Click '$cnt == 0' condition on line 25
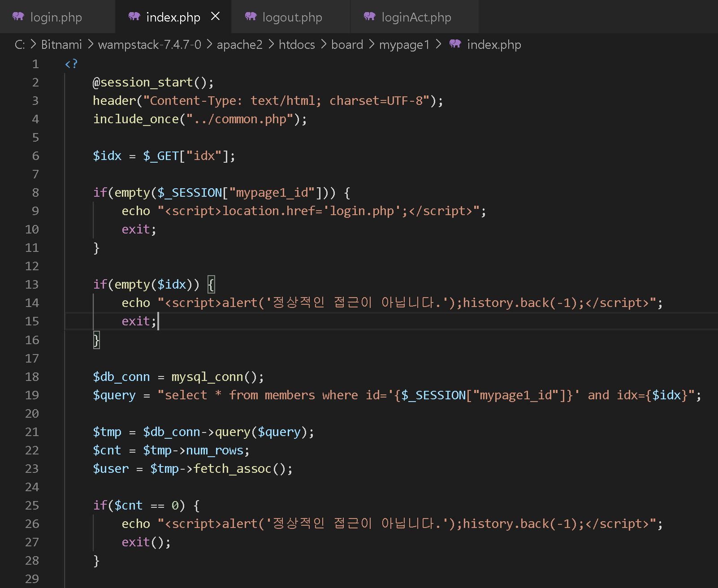 point(147,506)
